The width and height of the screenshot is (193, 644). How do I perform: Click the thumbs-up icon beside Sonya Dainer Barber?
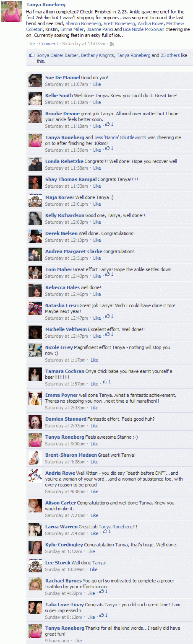pyautogui.click(x=31, y=55)
